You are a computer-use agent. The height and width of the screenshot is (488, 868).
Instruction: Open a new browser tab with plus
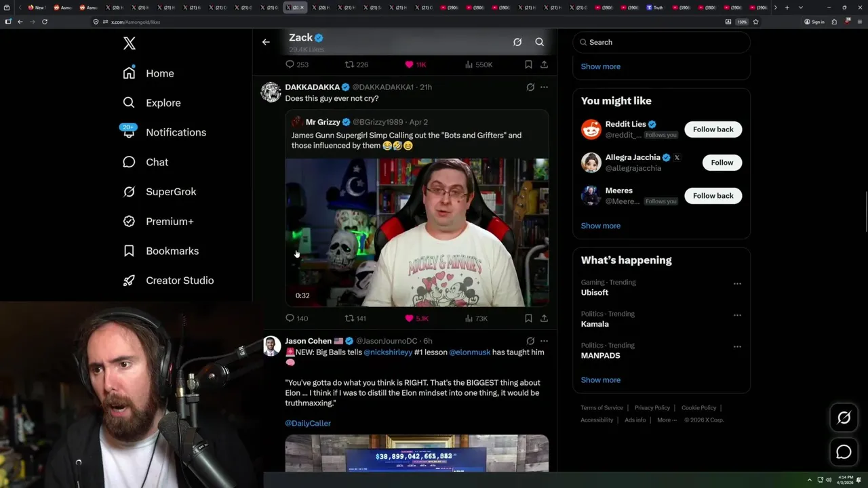(787, 7)
